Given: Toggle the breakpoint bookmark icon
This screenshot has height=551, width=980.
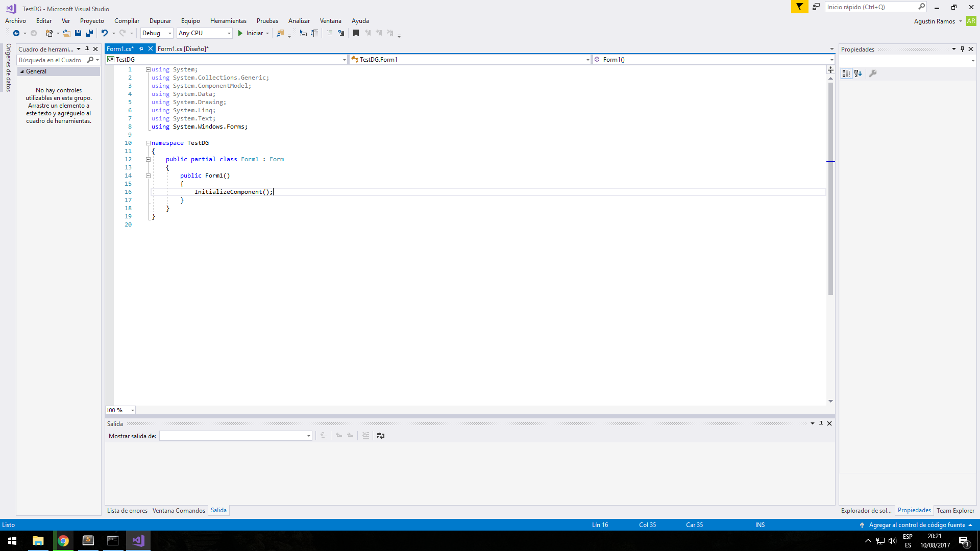Looking at the screenshot, I should [x=356, y=33].
